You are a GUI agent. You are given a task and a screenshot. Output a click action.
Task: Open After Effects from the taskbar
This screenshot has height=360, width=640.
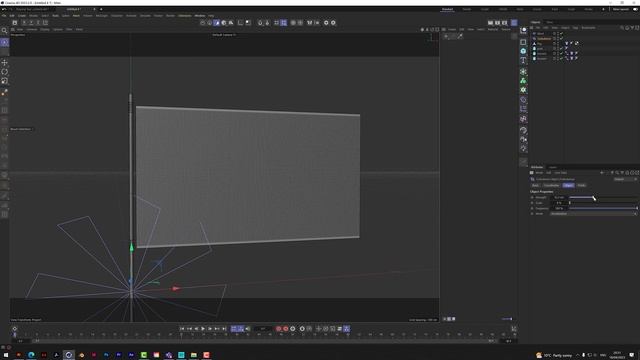point(131,355)
